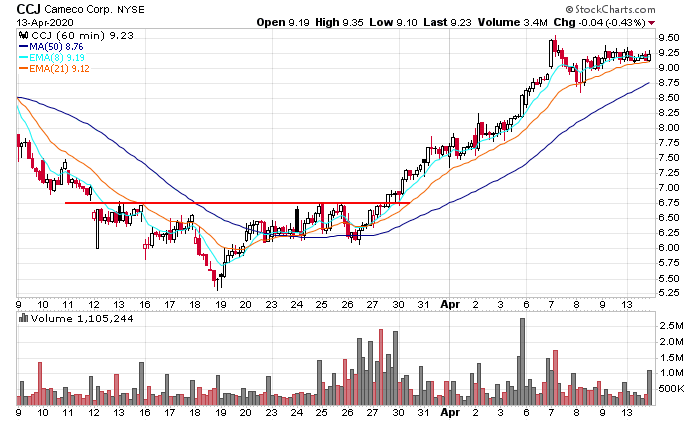Click the 8.75 price axis label
Image resolution: width=700 pixels, height=421 pixels.
pos(669,83)
